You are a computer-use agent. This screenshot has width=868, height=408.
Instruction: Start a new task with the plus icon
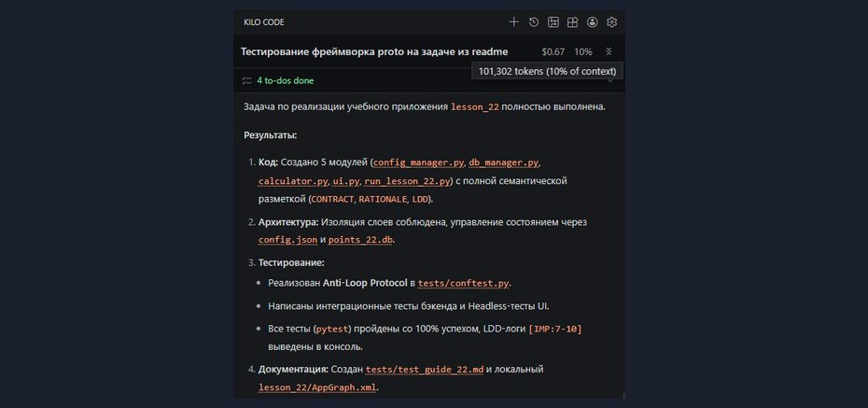pos(513,22)
